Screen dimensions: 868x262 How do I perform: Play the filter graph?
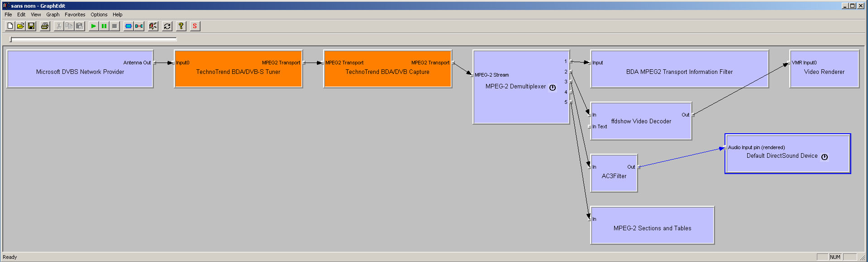(93, 26)
